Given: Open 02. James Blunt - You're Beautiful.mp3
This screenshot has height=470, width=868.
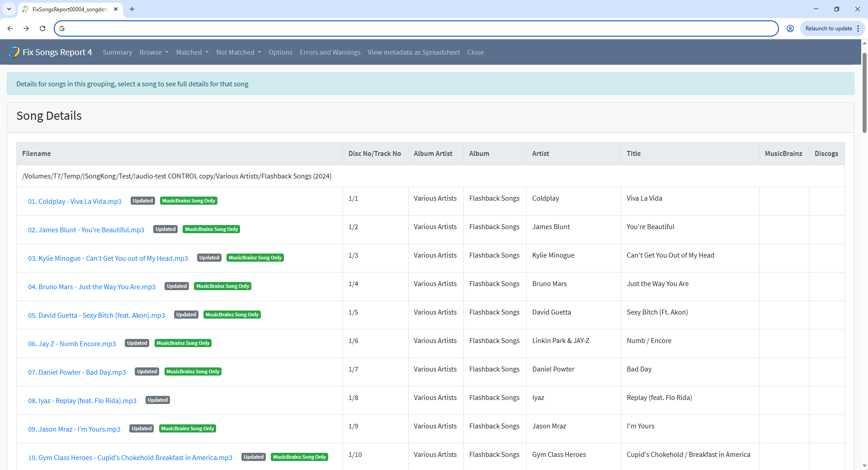Looking at the screenshot, I should [x=86, y=230].
